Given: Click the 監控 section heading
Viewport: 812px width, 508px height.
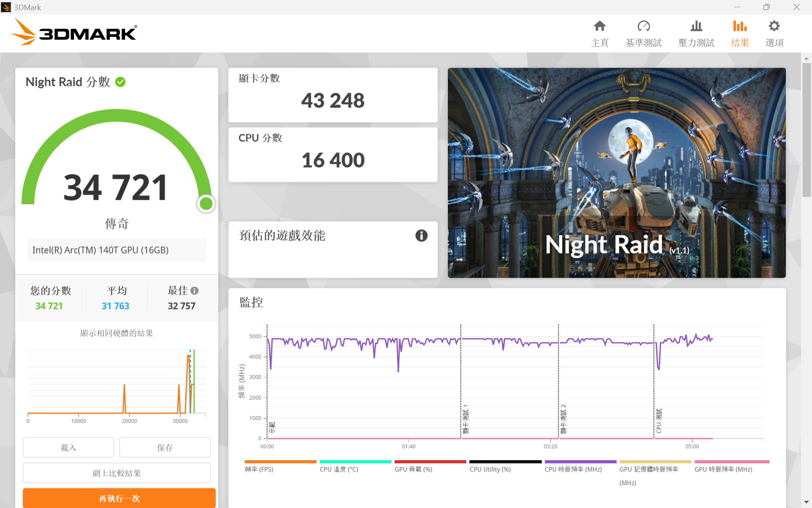Looking at the screenshot, I should pyautogui.click(x=251, y=302).
